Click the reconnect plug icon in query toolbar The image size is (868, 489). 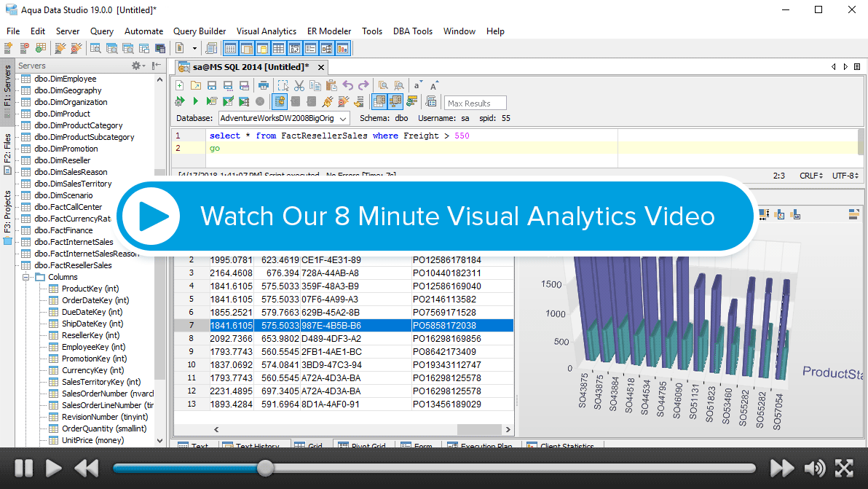(x=327, y=101)
